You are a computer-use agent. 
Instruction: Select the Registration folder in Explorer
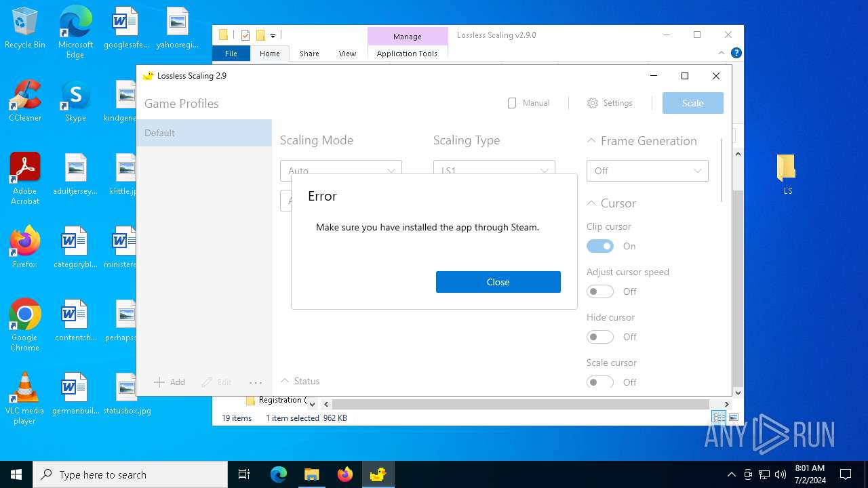[x=276, y=400]
